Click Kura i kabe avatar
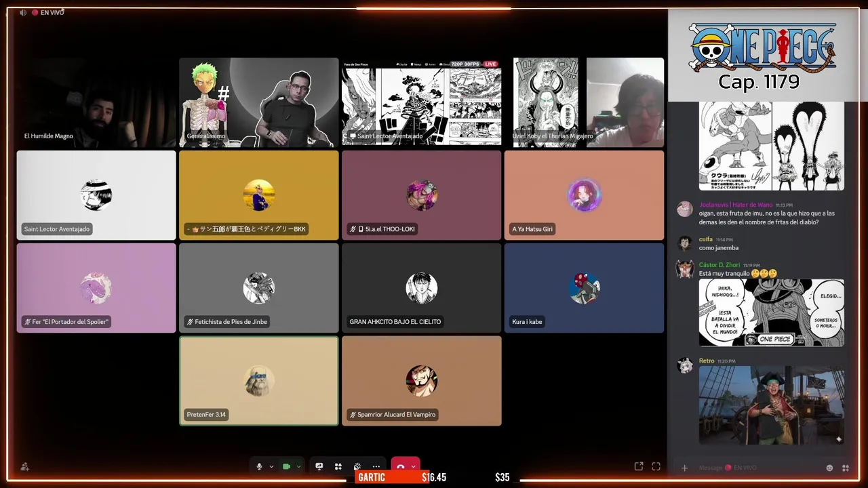The image size is (868, 488). click(x=585, y=288)
